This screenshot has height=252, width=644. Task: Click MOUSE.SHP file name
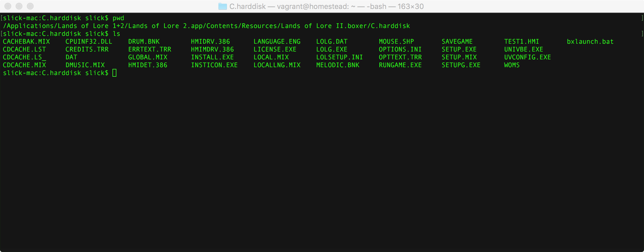(x=396, y=42)
